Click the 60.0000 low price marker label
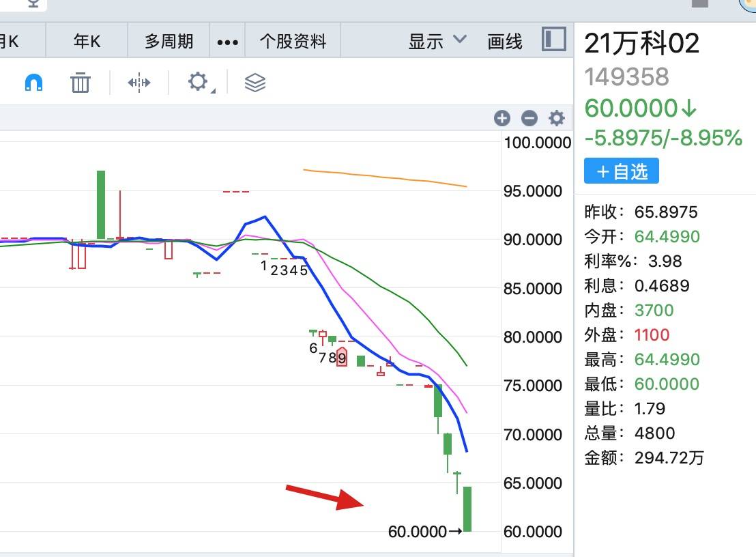Image resolution: width=756 pixels, height=557 pixels. point(418,532)
